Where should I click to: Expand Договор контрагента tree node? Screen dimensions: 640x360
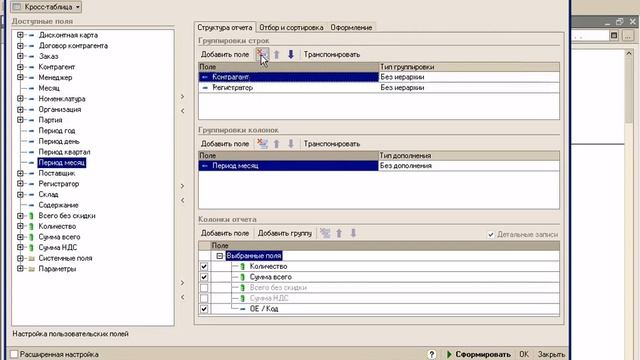click(x=20, y=46)
